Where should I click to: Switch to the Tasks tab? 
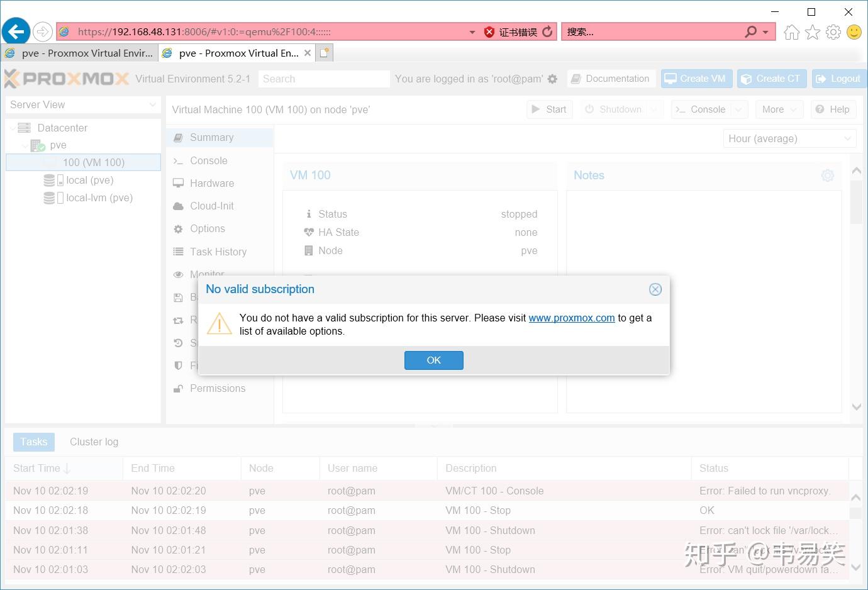[x=34, y=442]
